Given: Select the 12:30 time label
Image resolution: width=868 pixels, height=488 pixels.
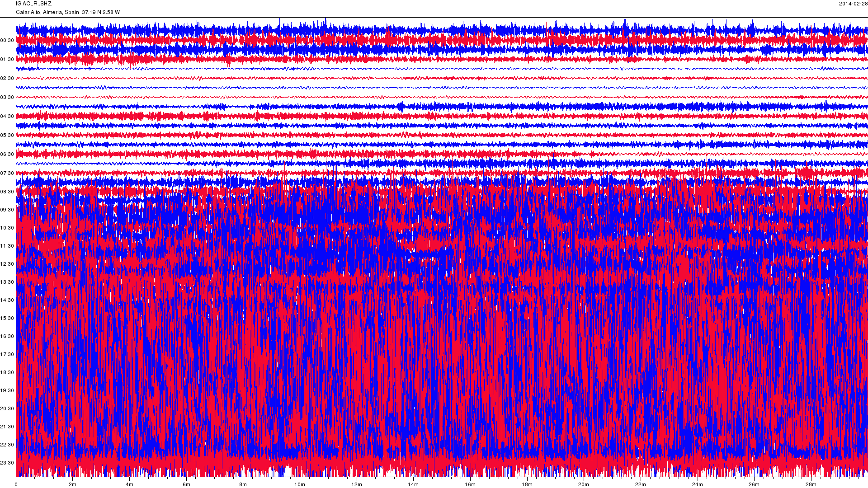Looking at the screenshot, I should (7, 264).
